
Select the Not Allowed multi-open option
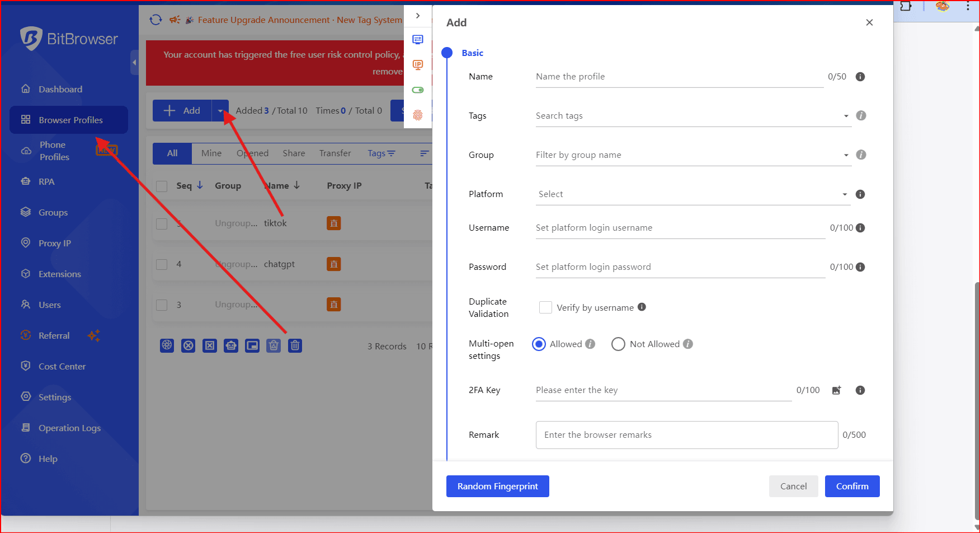pos(618,344)
